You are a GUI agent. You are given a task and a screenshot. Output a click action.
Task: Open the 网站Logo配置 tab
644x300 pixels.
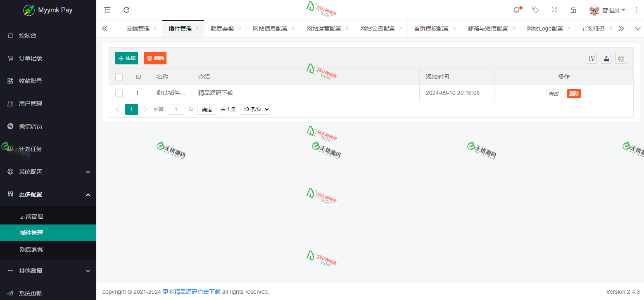[545, 28]
